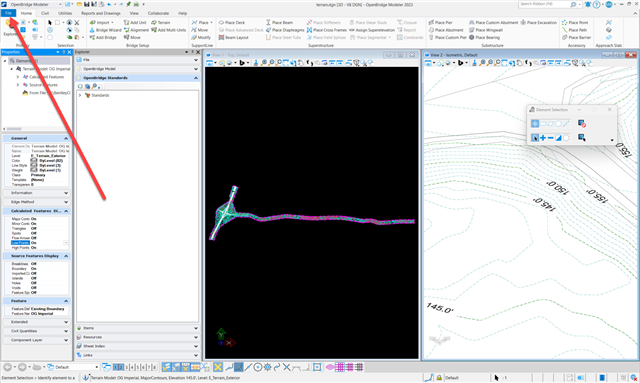This screenshot has height=383, width=640.
Task: Toggle view 3 in the view group
Action: pos(127,367)
